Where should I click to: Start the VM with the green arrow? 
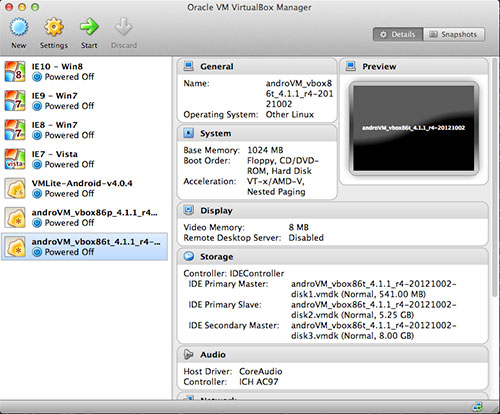tap(89, 27)
